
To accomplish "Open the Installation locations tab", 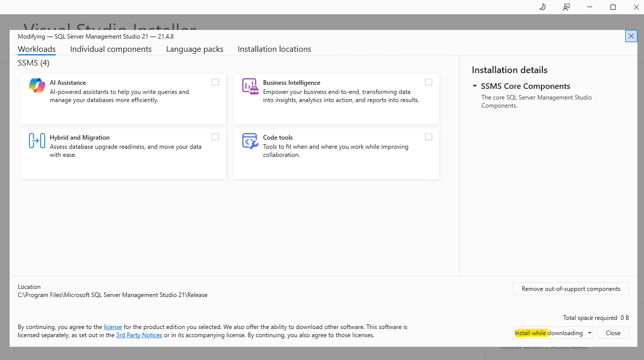I will point(274,49).
